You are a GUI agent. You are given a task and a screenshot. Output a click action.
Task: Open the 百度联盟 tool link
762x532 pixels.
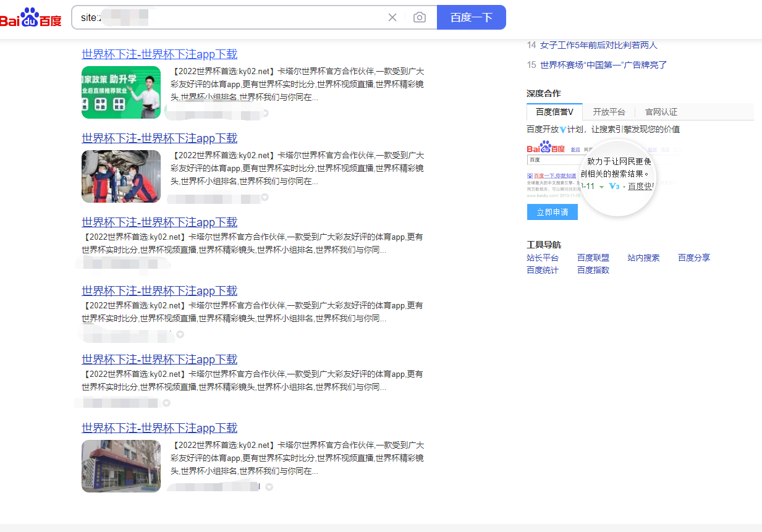point(593,258)
